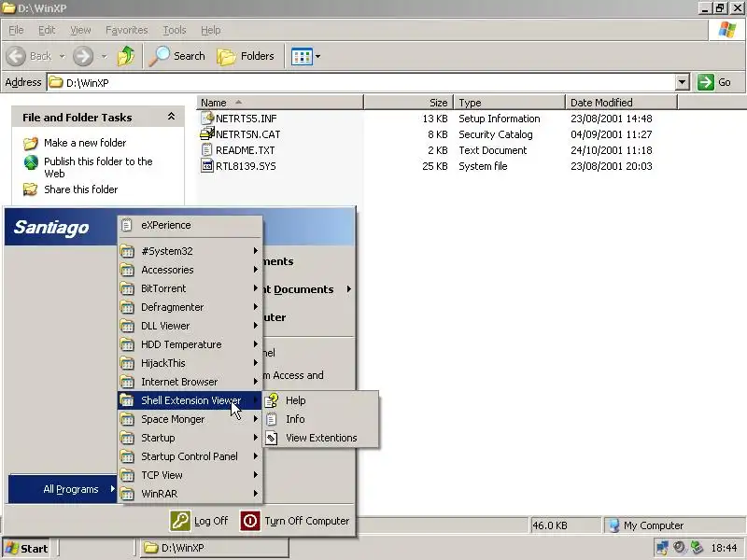The height and width of the screenshot is (560, 747).
Task: Expand the BitTorrent program folder
Action: (190, 288)
